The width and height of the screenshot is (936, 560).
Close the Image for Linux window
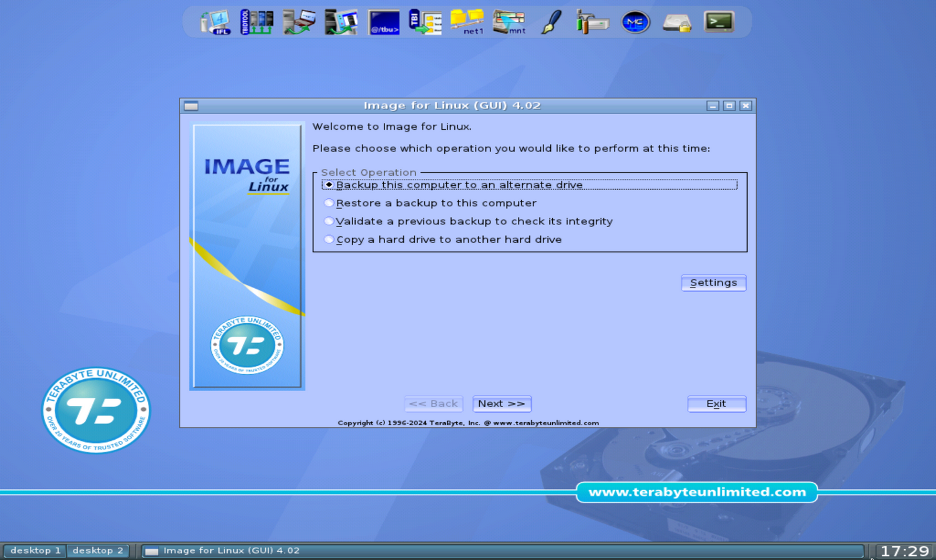tap(745, 106)
